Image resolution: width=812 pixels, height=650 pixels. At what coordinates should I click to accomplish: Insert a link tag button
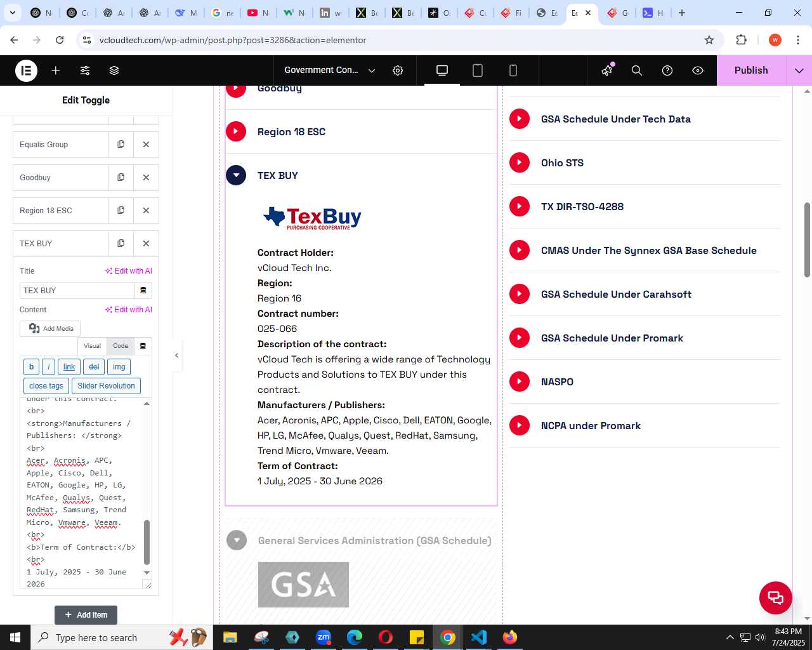click(x=69, y=367)
